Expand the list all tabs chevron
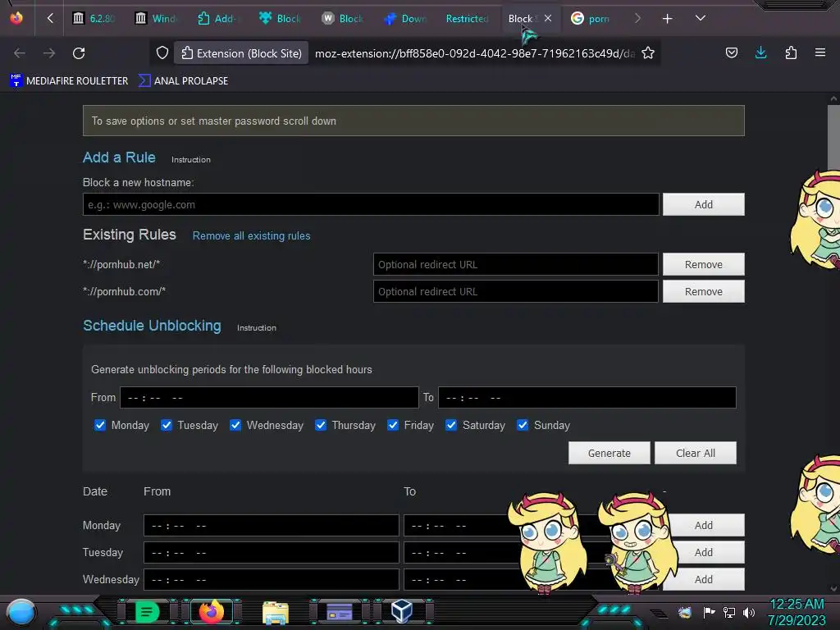This screenshot has width=840, height=630. (701, 18)
